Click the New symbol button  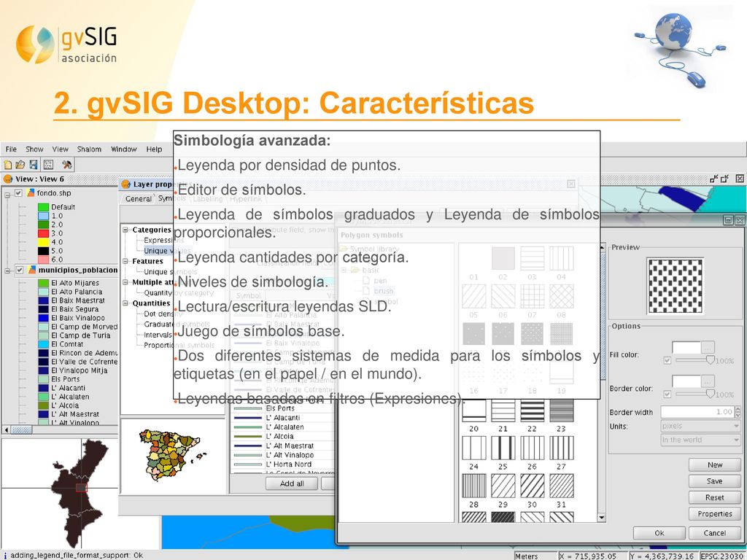click(715, 464)
